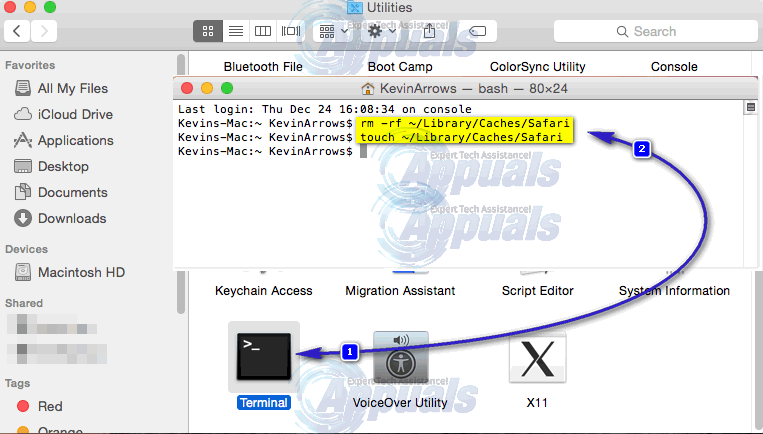This screenshot has height=434, width=763.
Task: Click the Last login line
Action: (x=325, y=109)
